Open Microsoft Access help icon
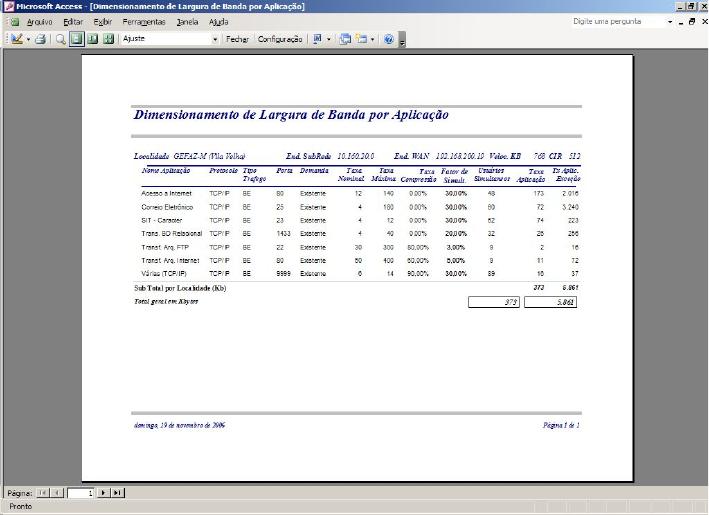709x515 pixels. 388,39
